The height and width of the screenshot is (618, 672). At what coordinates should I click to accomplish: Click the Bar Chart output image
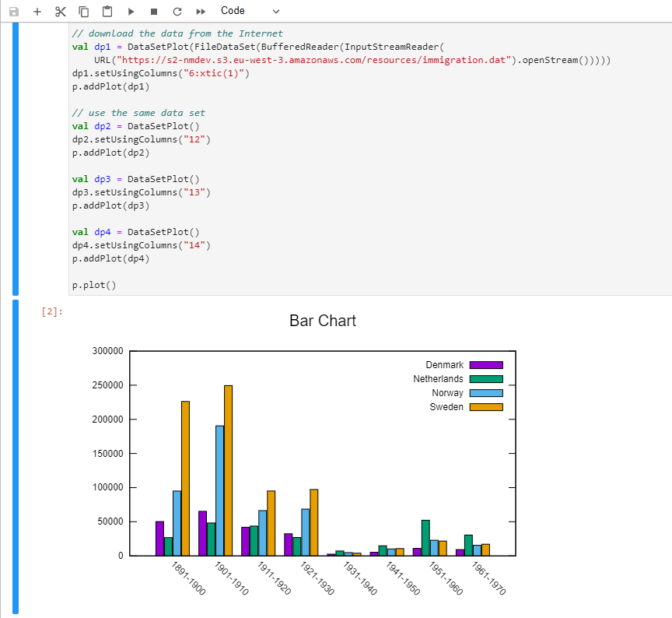pos(323,459)
